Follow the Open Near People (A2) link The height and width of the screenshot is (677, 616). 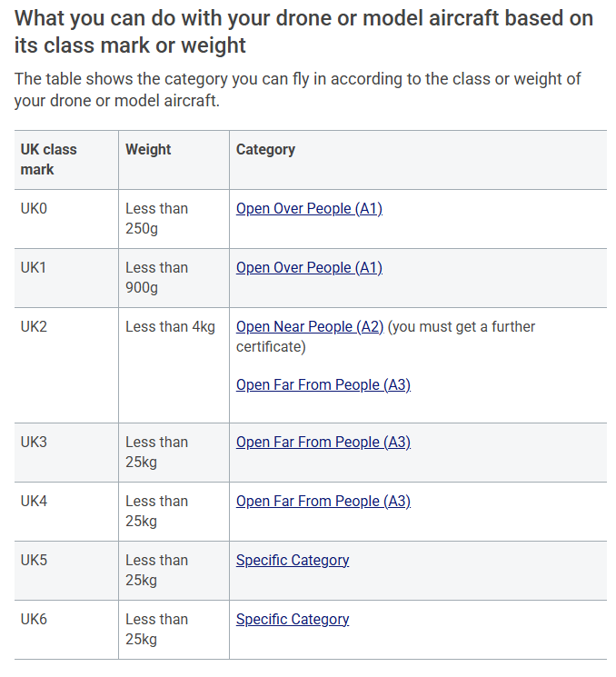pyautogui.click(x=310, y=327)
